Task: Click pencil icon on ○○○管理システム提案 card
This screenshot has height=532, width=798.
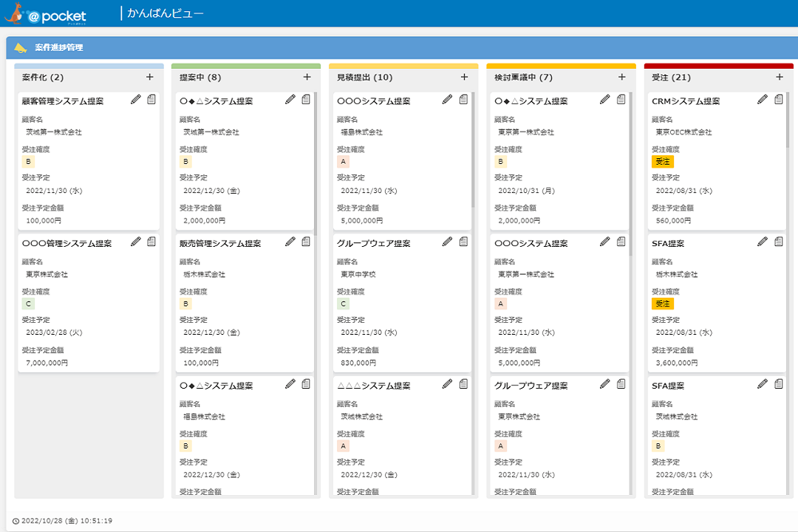Action: 135,242
